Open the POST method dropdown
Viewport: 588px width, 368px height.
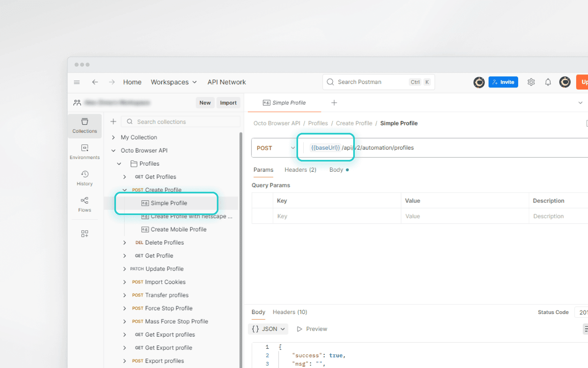[x=275, y=148]
